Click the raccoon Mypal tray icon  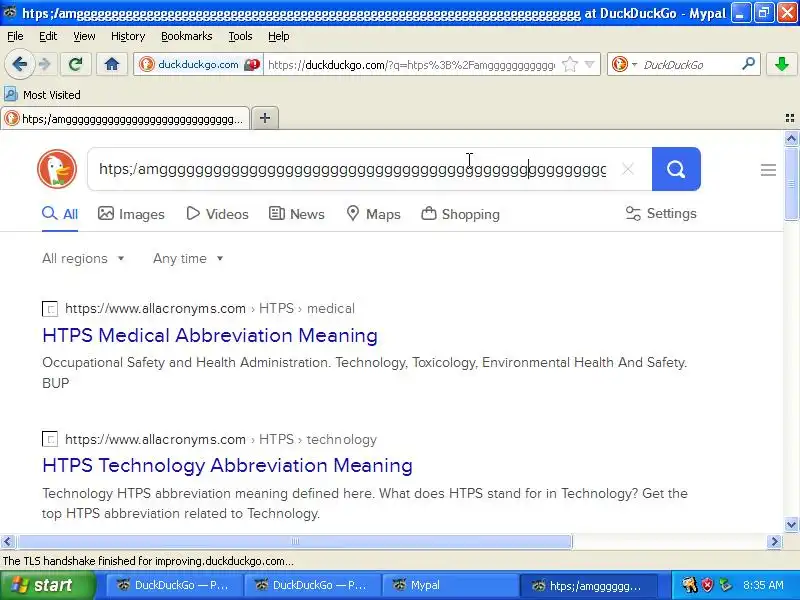pos(690,585)
